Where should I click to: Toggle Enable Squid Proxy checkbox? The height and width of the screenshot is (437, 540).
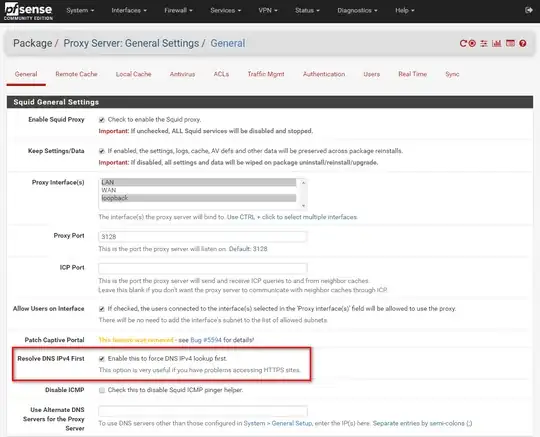(x=102, y=120)
